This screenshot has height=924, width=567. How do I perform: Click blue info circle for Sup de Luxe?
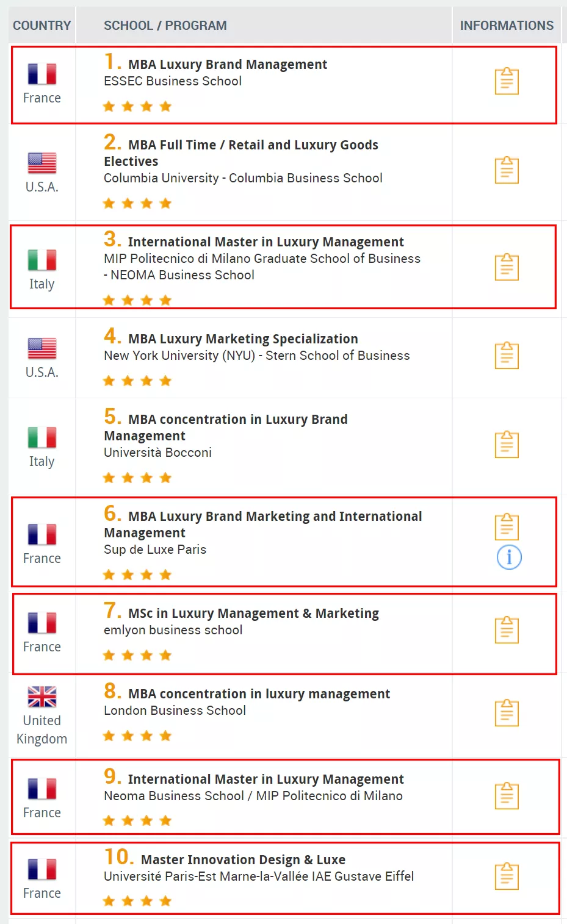pyautogui.click(x=509, y=557)
